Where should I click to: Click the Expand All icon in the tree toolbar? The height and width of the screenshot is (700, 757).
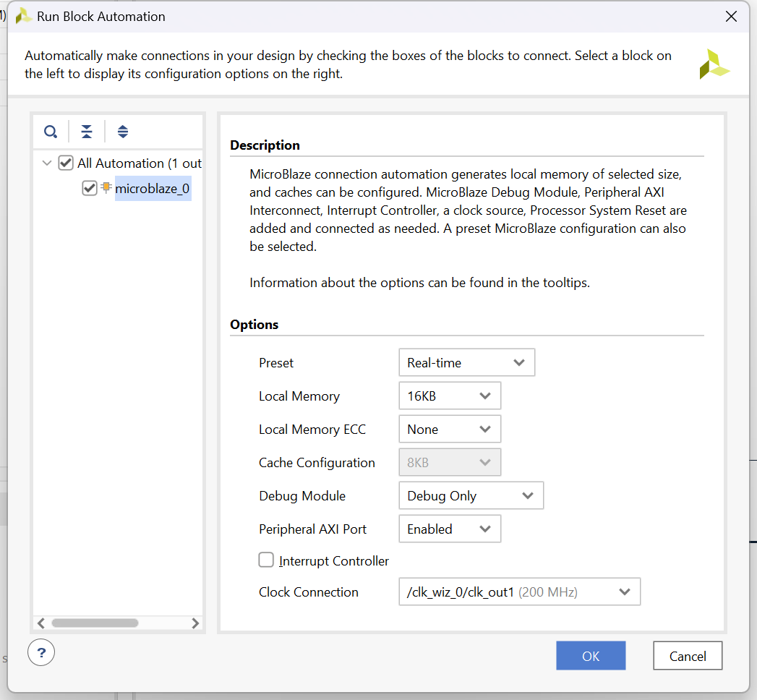[x=123, y=132]
